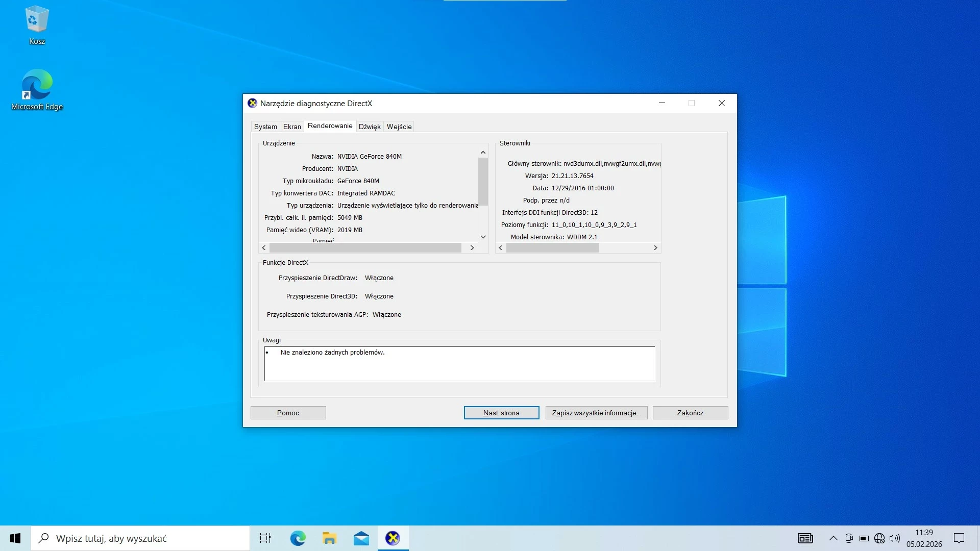Image resolution: width=980 pixels, height=551 pixels.
Task: Open the notification center
Action: [959, 538]
